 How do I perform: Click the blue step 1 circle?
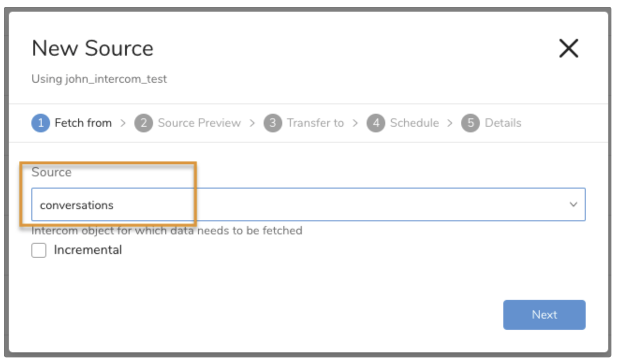41,123
